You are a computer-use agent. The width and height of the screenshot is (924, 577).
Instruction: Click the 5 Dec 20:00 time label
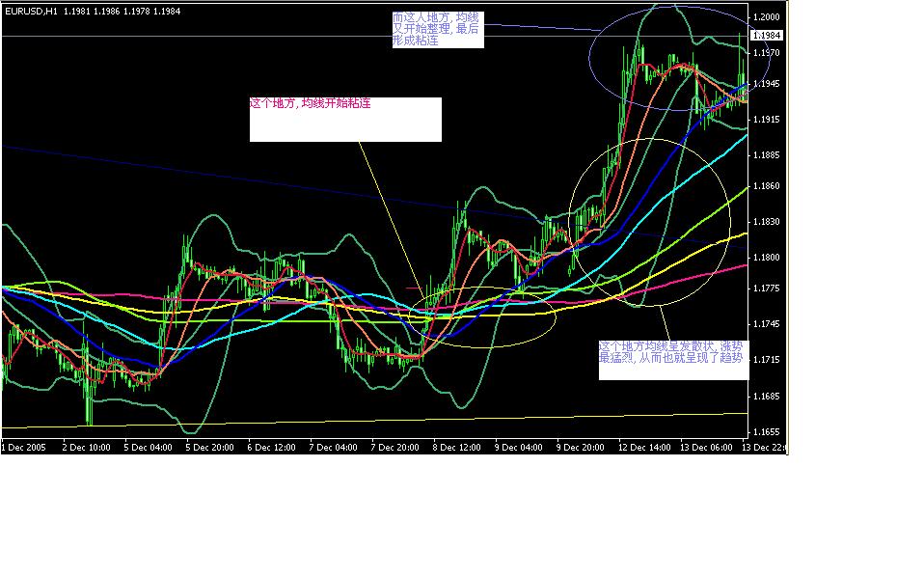[x=210, y=448]
